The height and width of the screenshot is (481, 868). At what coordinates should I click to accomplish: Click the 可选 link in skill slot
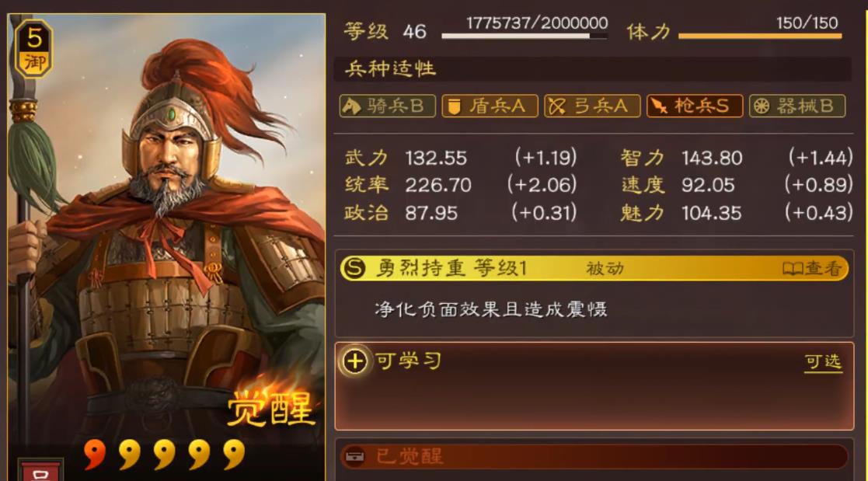point(823,362)
